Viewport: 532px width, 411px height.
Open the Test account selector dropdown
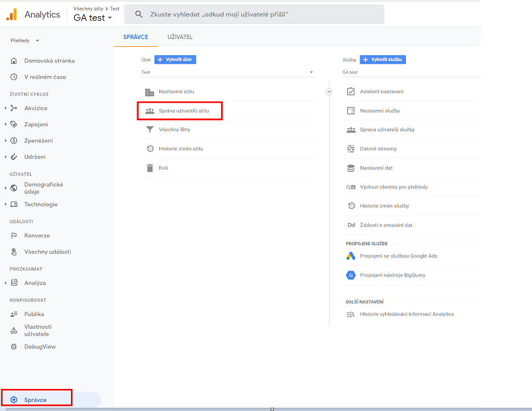228,72
